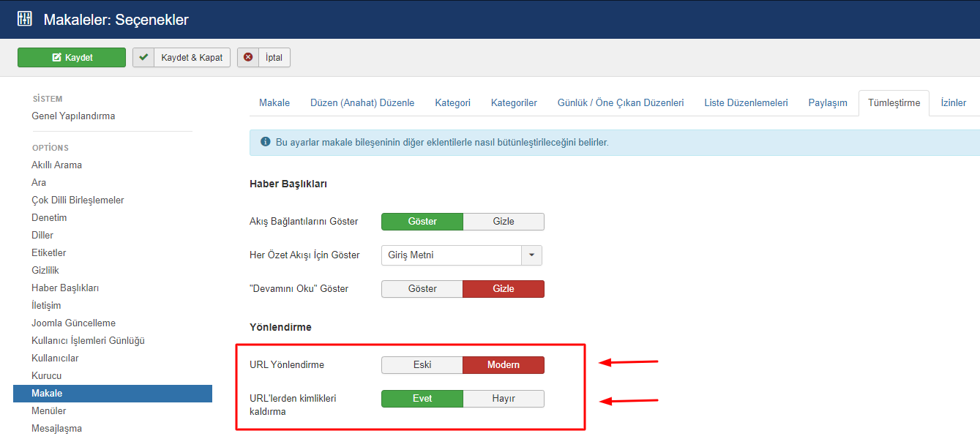
Task: Go to the İzinler tab
Action: (x=953, y=103)
